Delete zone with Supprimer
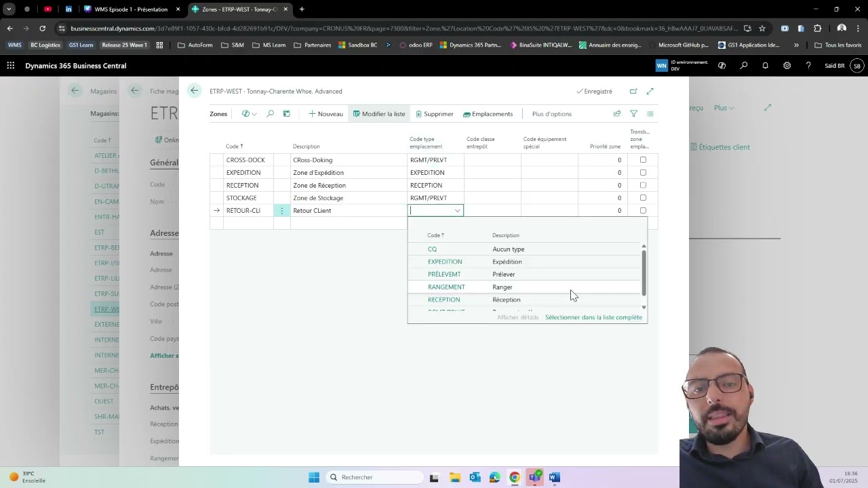 coord(434,114)
